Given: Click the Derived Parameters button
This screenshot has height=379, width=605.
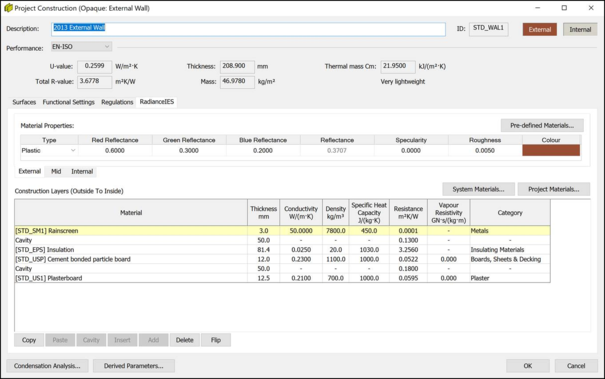Looking at the screenshot, I should click(x=134, y=366).
